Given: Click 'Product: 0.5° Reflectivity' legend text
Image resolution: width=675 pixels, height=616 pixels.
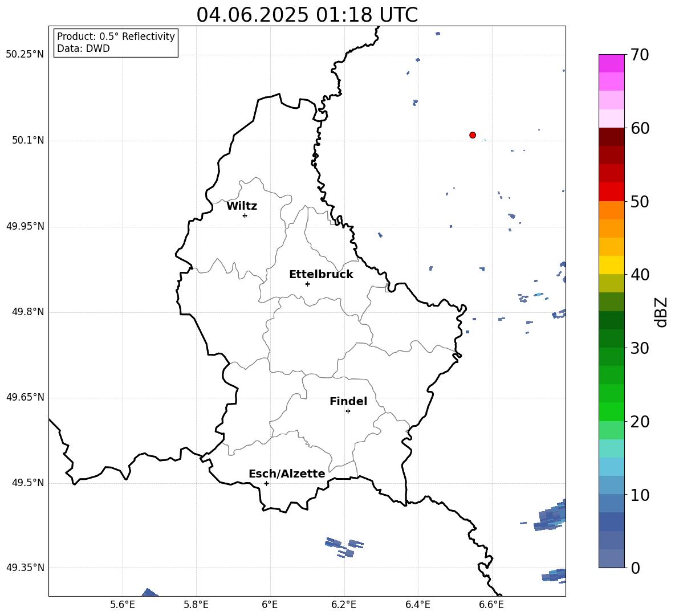Looking at the screenshot, I should pyautogui.click(x=116, y=36).
